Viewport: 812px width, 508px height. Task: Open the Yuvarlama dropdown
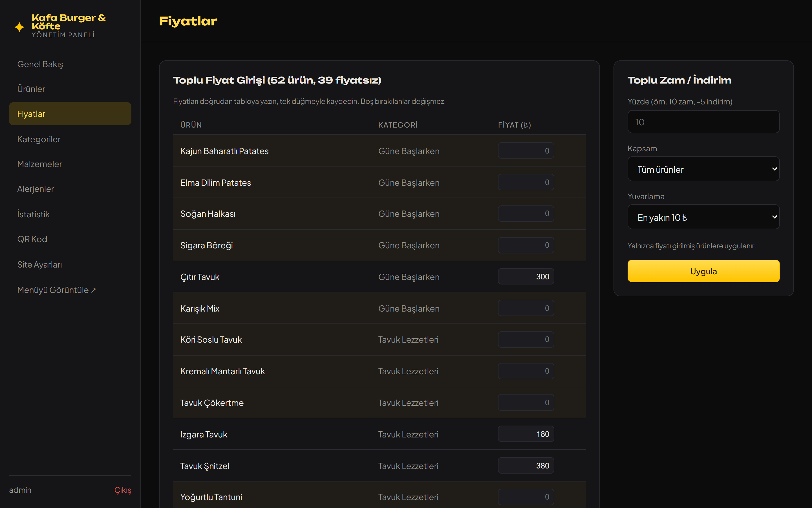pos(703,217)
